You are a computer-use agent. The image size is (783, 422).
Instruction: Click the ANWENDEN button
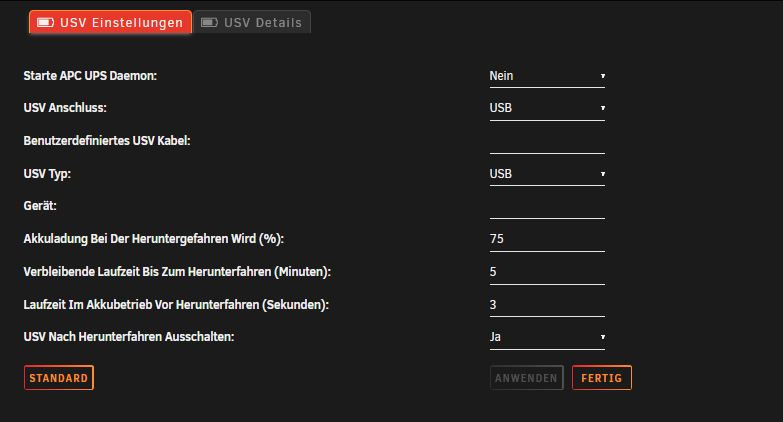pos(527,378)
